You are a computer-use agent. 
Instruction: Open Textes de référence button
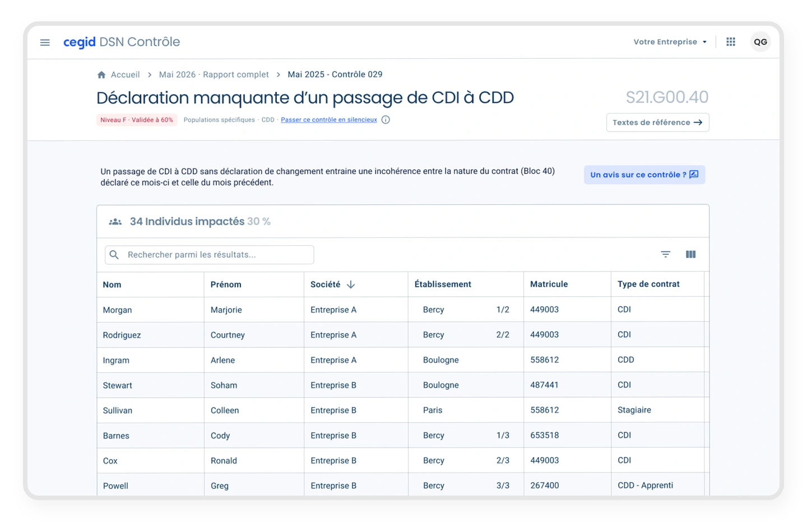657,123
